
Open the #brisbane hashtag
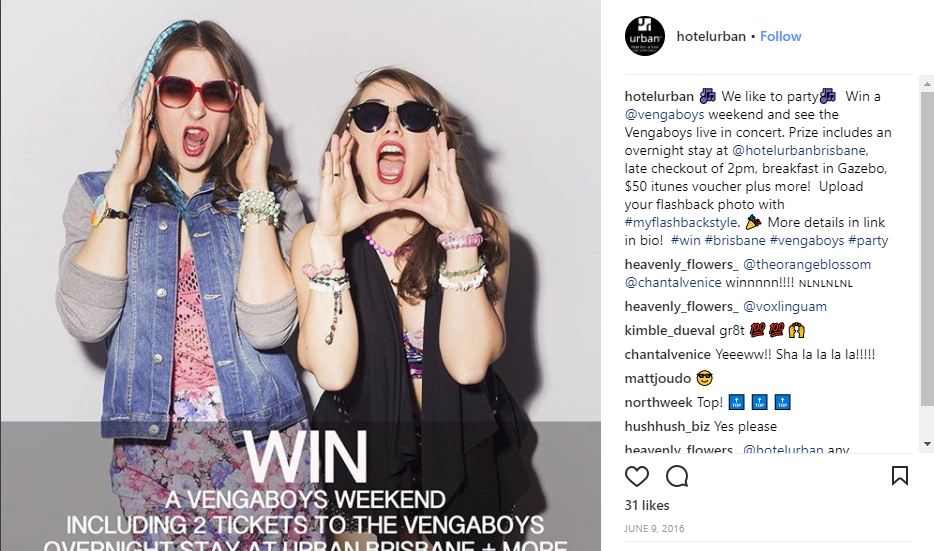[x=735, y=240]
